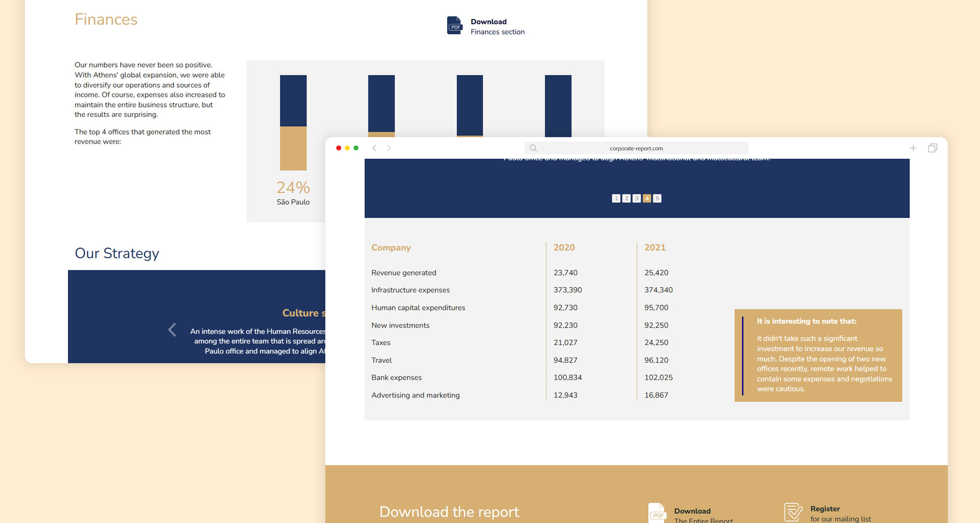Select the 2020 column header
This screenshot has width=980, height=523.
coord(564,248)
